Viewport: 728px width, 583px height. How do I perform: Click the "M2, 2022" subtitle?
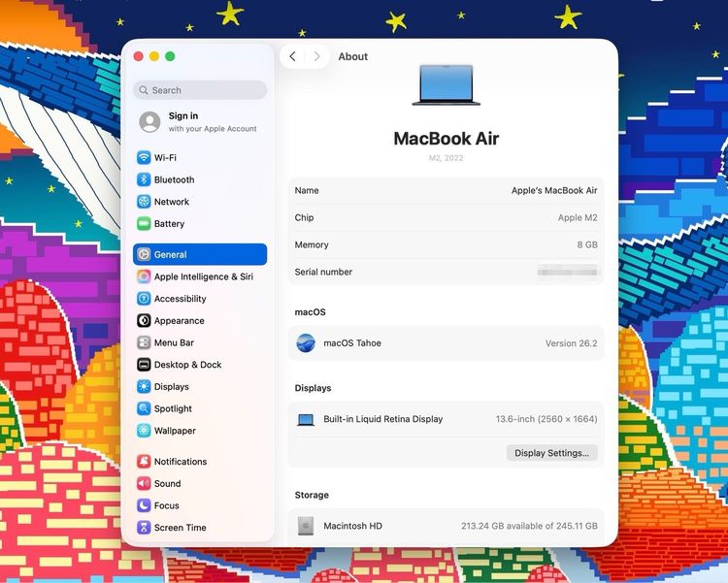pos(447,158)
